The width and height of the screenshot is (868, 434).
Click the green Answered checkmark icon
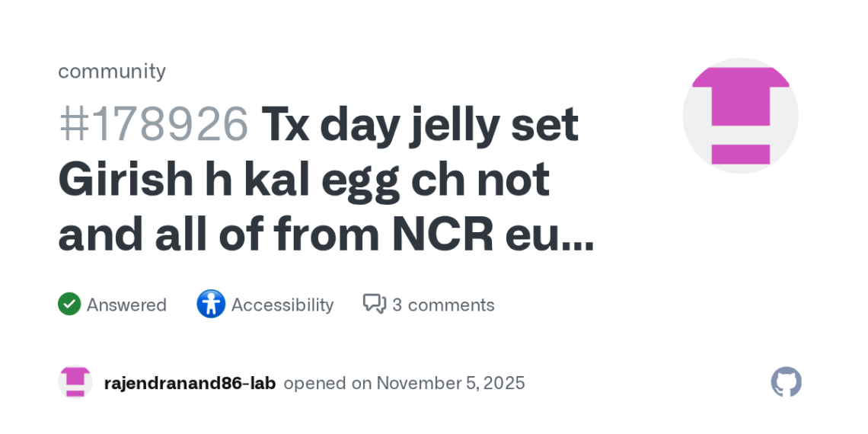pyautogui.click(x=69, y=305)
